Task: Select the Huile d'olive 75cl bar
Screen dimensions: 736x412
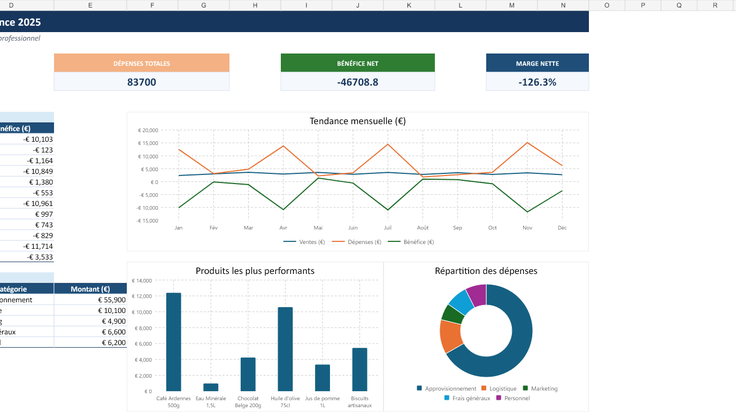Action: click(x=285, y=349)
